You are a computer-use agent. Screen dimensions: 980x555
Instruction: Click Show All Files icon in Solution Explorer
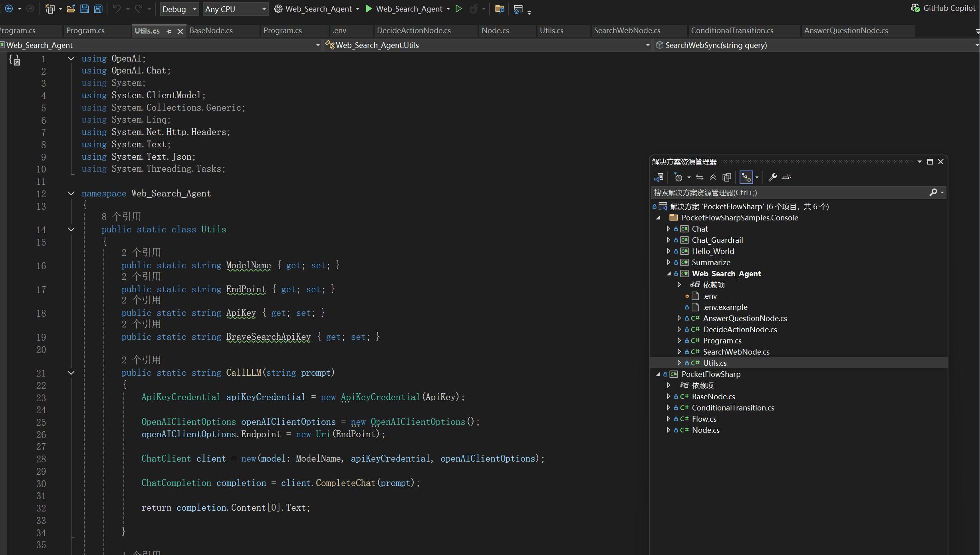pos(727,177)
